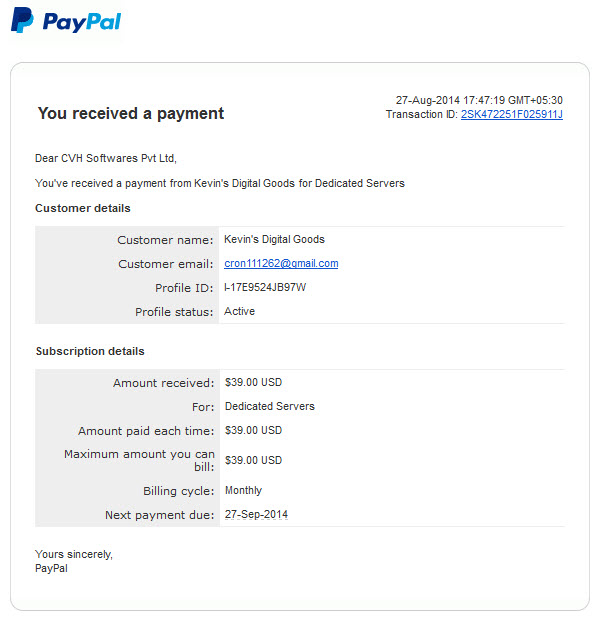Select the Customer details heading
Image resolution: width=616 pixels, height=626 pixels.
pyautogui.click(x=83, y=208)
